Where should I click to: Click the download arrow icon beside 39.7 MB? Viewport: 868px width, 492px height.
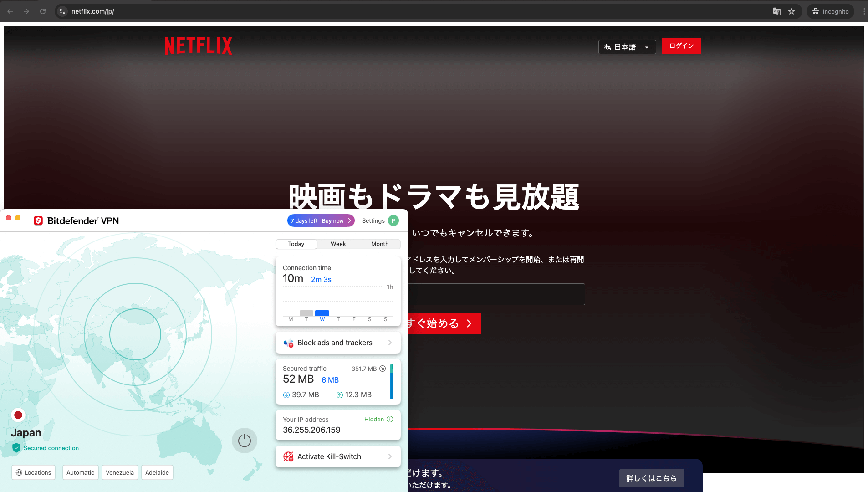click(x=286, y=395)
